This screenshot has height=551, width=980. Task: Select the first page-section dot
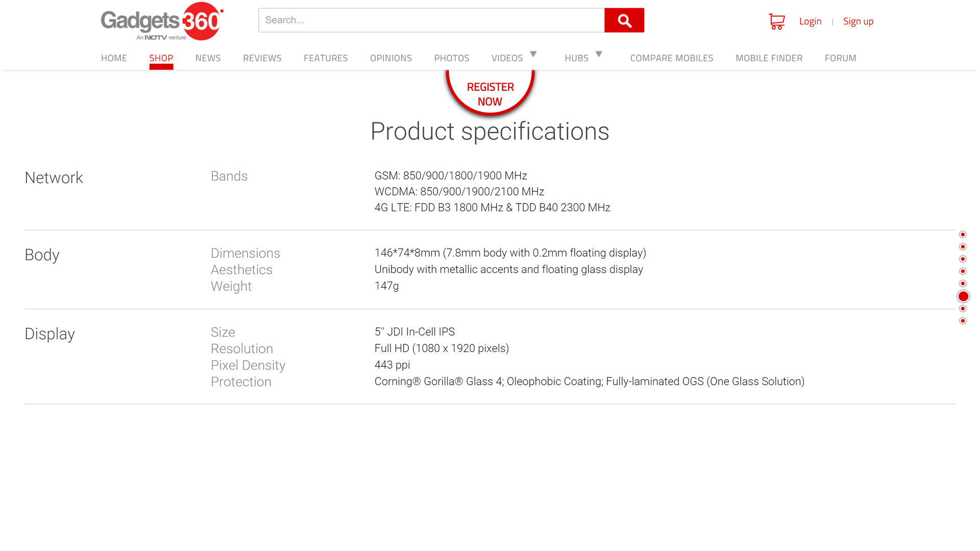pyautogui.click(x=963, y=235)
